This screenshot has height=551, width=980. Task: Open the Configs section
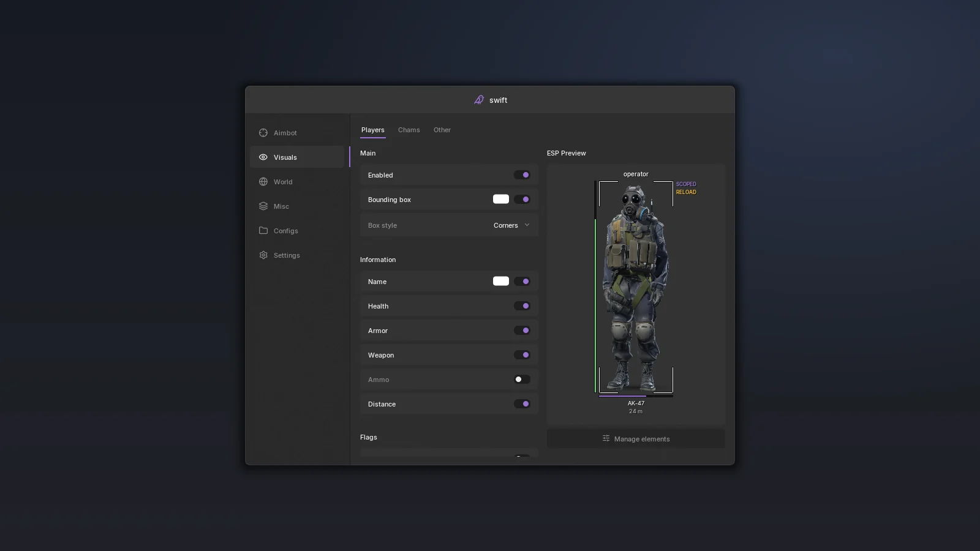297,231
